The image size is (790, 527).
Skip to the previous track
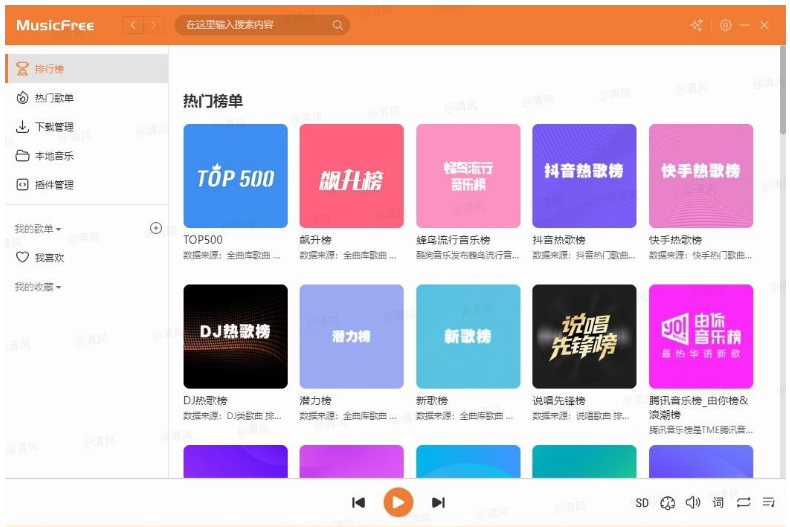[358, 502]
